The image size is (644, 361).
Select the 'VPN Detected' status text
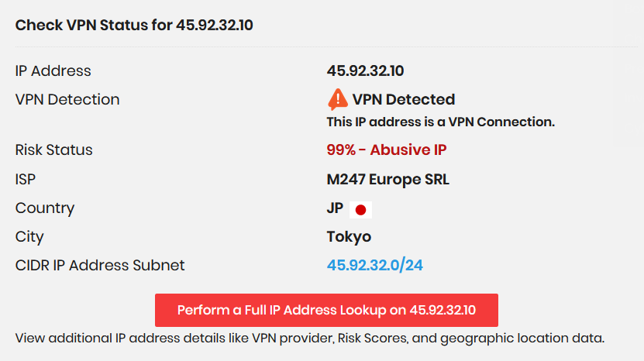pyautogui.click(x=404, y=100)
